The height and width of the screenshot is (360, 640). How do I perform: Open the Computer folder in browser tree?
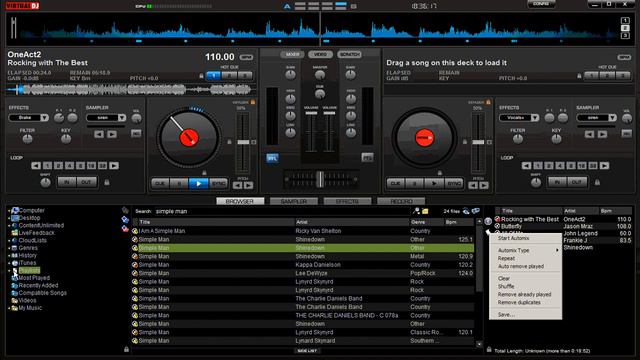click(x=28, y=211)
